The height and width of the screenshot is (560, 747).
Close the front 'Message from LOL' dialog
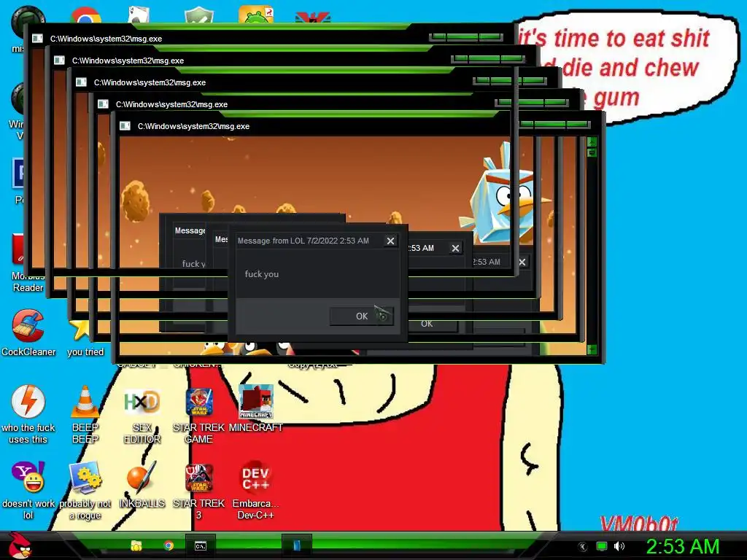tap(391, 241)
